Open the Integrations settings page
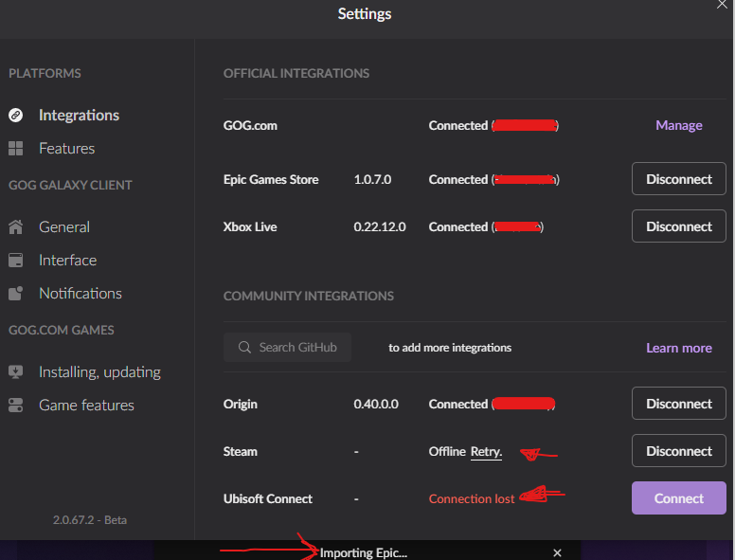This screenshot has height=560, width=735. (79, 115)
